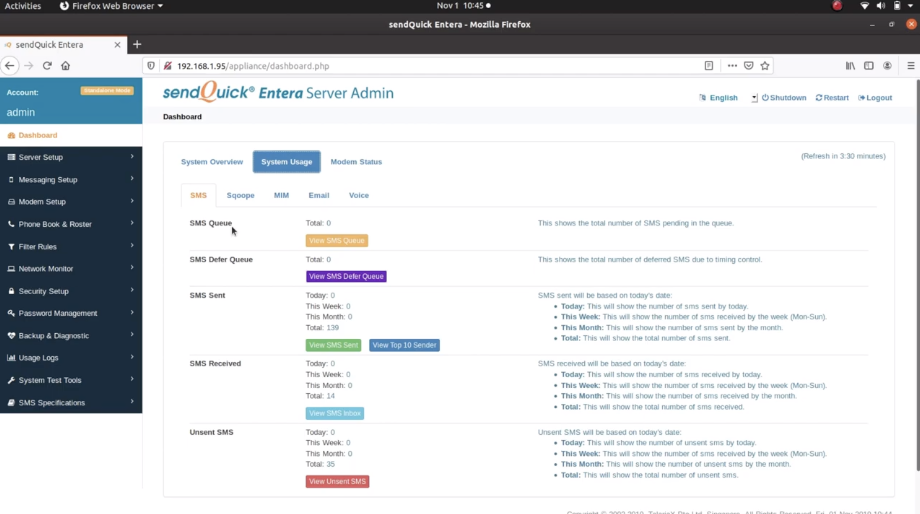
Task: Click the Standalone Mode badge
Action: click(x=107, y=91)
